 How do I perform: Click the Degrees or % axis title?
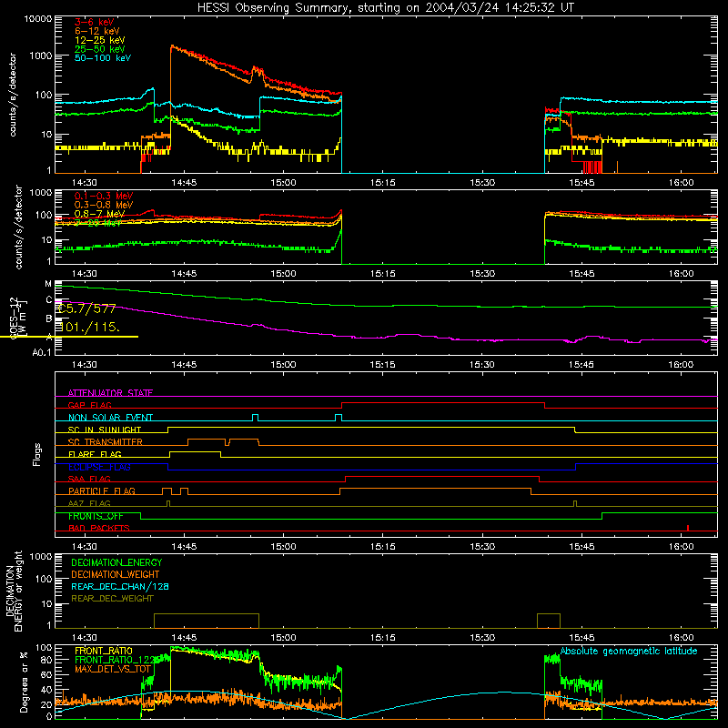pyautogui.click(x=24, y=682)
